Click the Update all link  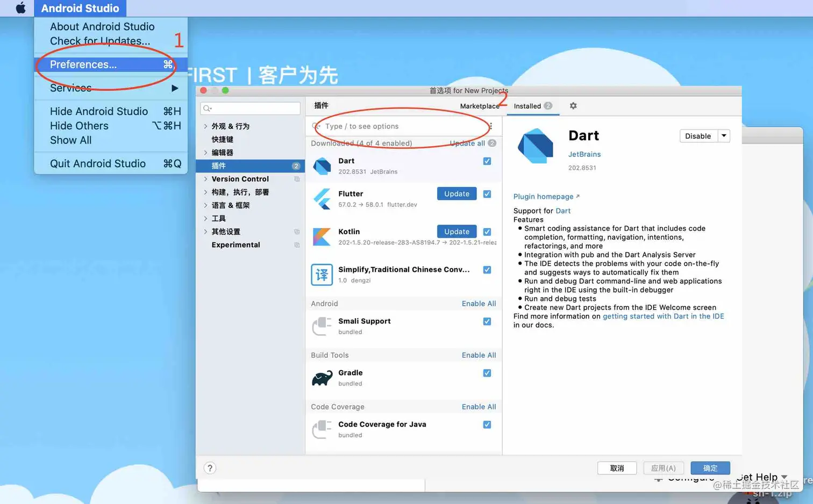coord(467,143)
